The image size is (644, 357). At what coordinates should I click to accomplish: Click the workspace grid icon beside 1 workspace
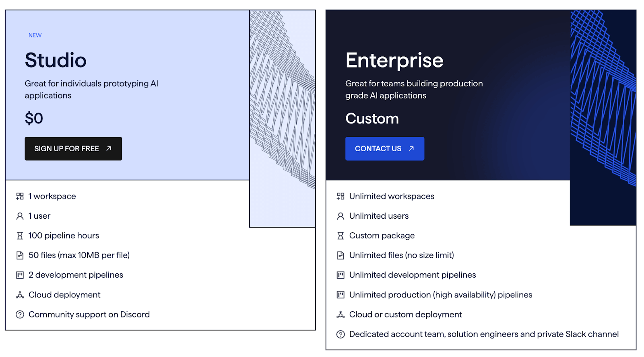[x=20, y=196]
